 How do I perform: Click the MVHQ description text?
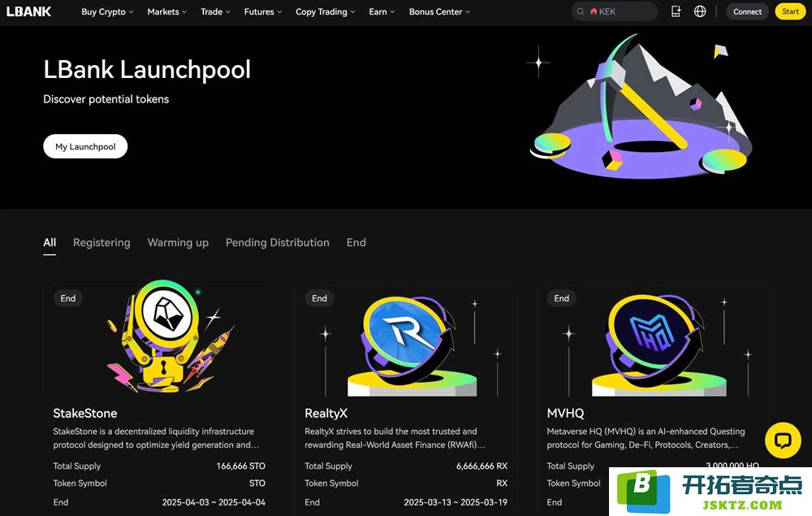(x=646, y=438)
